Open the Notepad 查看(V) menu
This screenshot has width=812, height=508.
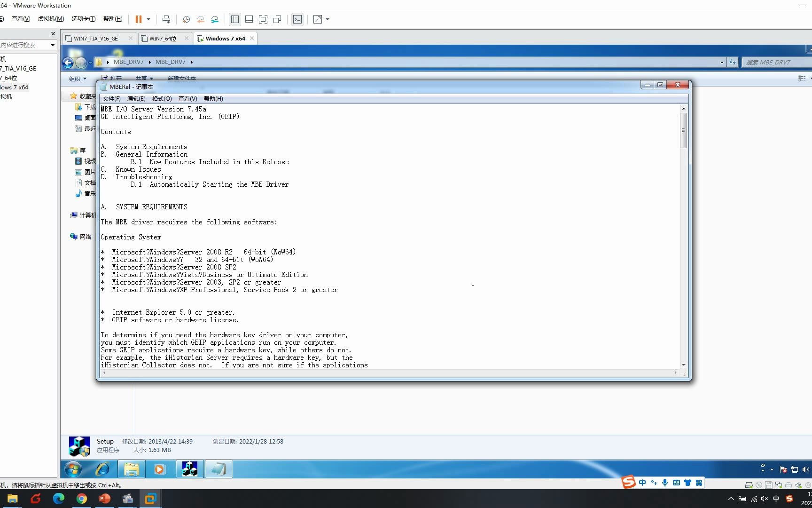click(187, 99)
